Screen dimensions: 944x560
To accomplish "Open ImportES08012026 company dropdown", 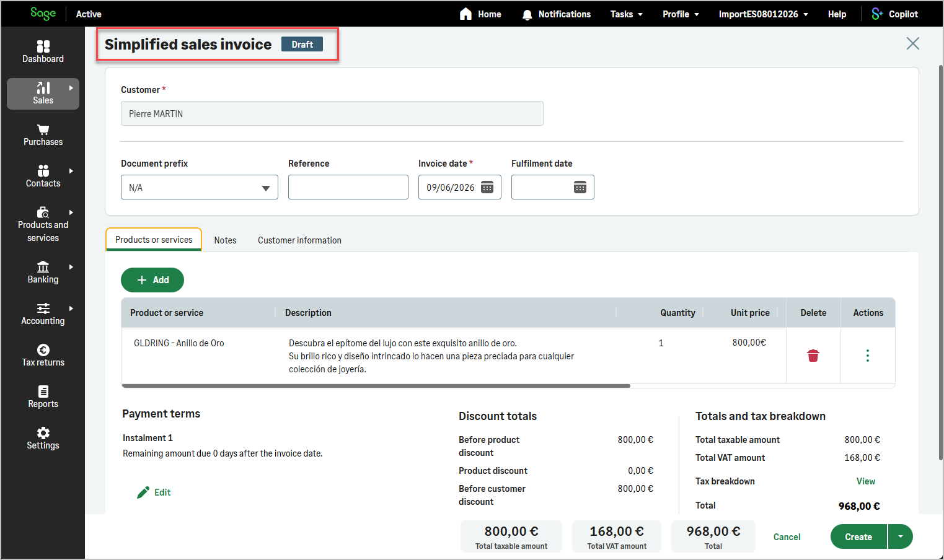I will (x=763, y=14).
